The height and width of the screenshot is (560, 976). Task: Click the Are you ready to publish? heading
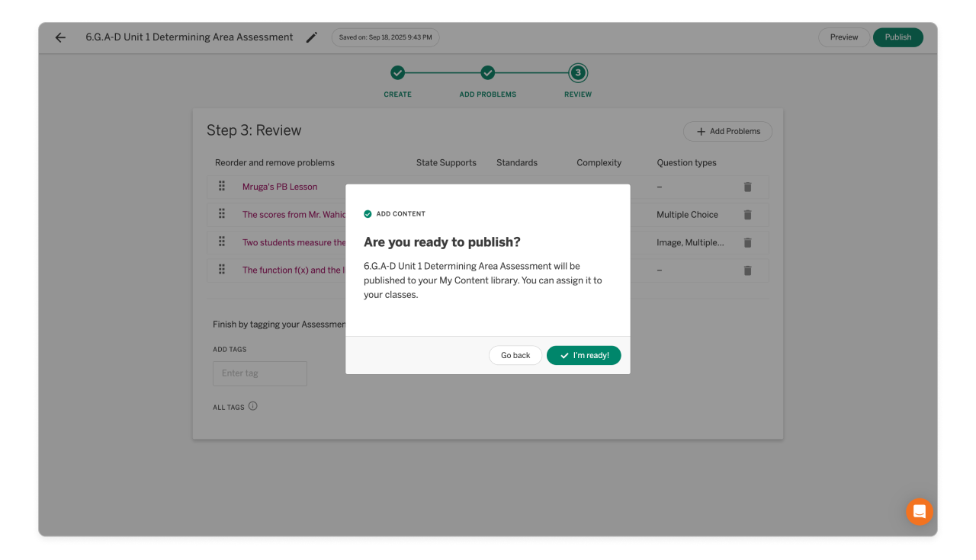pyautogui.click(x=442, y=242)
